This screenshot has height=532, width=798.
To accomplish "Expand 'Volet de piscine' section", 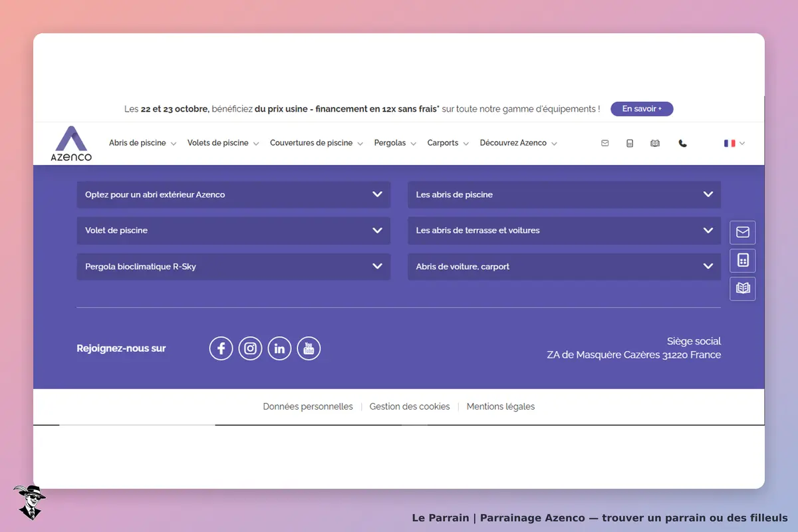I will pyautogui.click(x=233, y=231).
